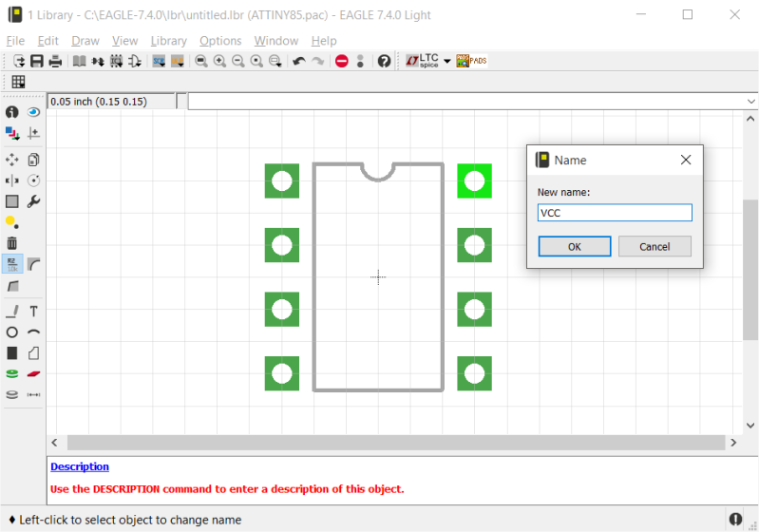The height and width of the screenshot is (532, 759).
Task: Click the Undo arrow icon
Action: [x=298, y=61]
